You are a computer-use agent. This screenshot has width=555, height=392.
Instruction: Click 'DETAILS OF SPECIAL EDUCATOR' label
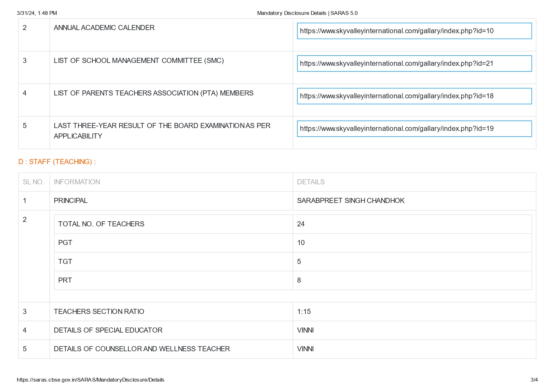tap(108, 330)
